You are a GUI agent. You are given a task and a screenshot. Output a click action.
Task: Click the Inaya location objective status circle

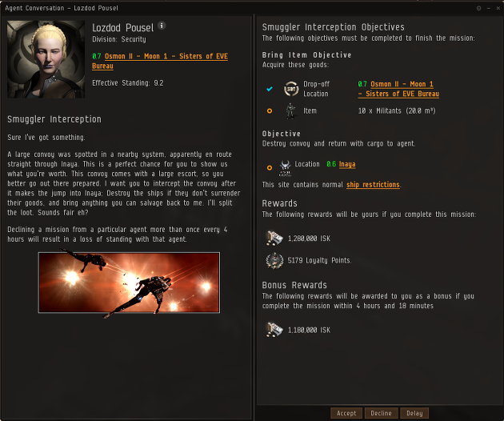point(270,167)
